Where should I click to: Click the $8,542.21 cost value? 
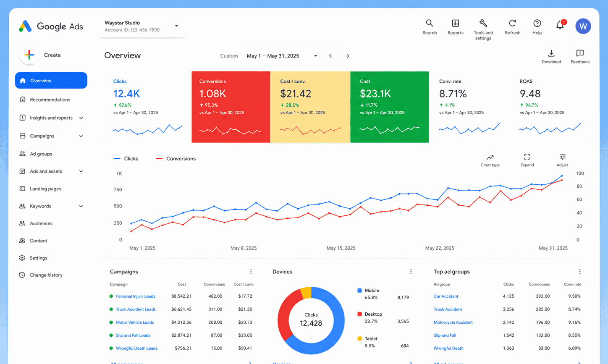(x=181, y=296)
